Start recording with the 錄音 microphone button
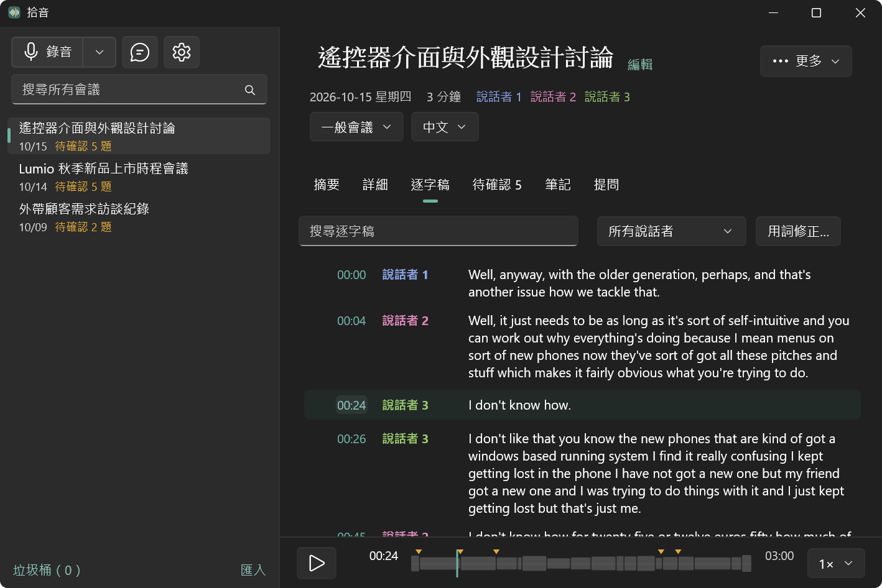The width and height of the screenshot is (882, 588). pyautogui.click(x=47, y=52)
